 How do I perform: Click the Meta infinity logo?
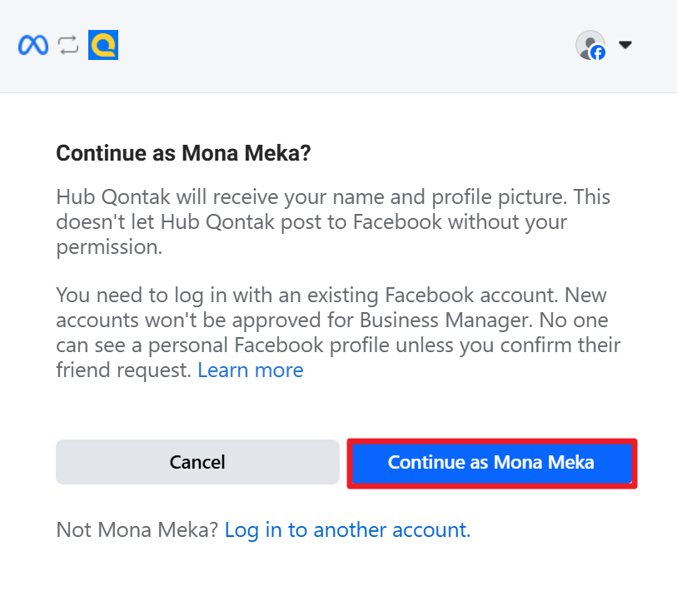pyautogui.click(x=33, y=45)
